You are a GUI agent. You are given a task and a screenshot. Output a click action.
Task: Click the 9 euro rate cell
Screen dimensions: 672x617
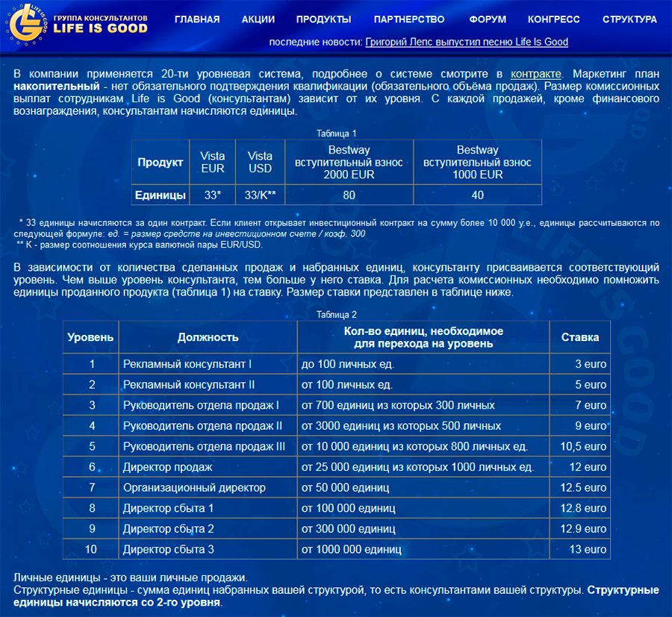pyautogui.click(x=580, y=425)
